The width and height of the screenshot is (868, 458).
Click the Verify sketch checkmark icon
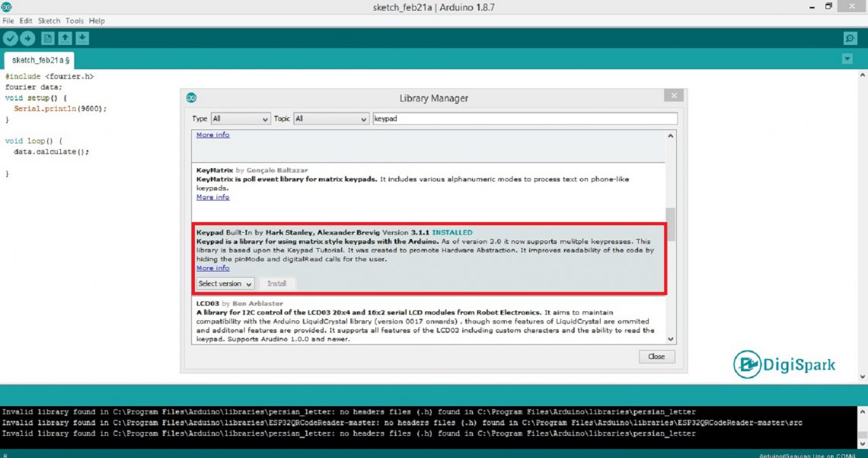(x=10, y=38)
